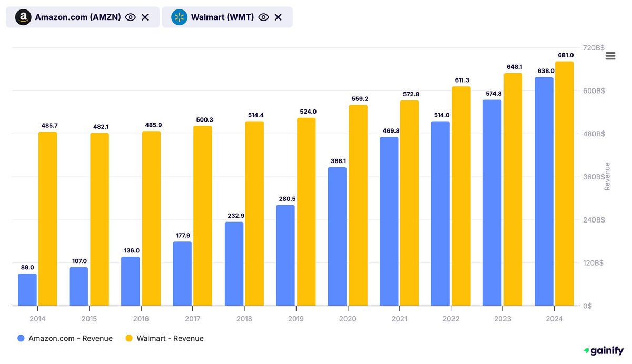Click Walmart's 2018 yellow bar

254,213
